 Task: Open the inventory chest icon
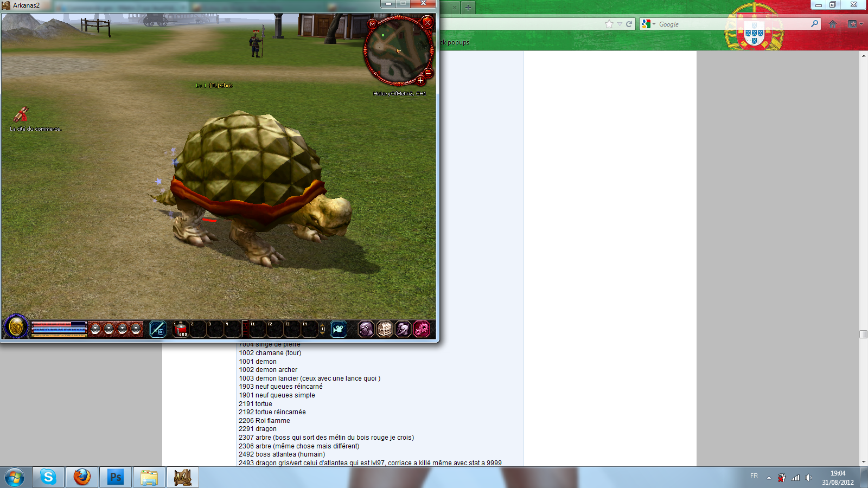(385, 329)
